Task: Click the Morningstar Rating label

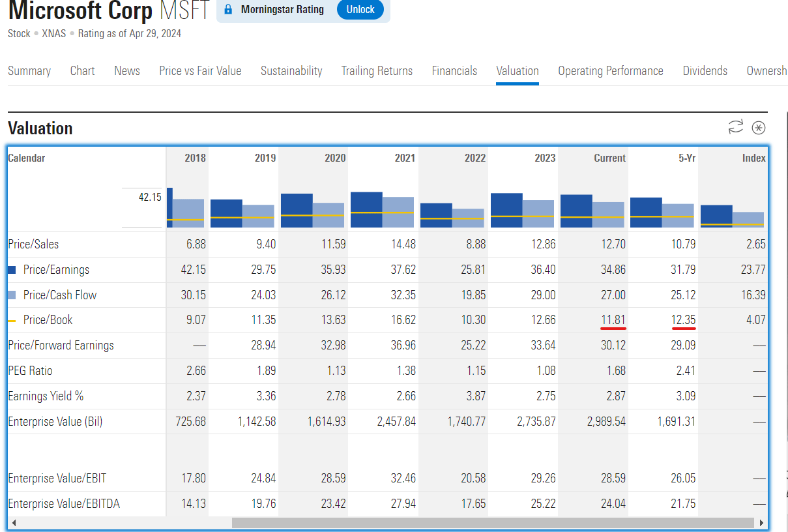Action: pyautogui.click(x=282, y=10)
